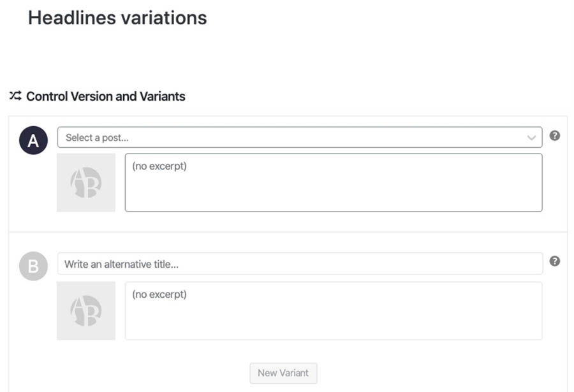Viewport: 574px width, 392px height.
Task: Click '(no excerpt)' placeholder text in variant A
Action: pos(159,166)
